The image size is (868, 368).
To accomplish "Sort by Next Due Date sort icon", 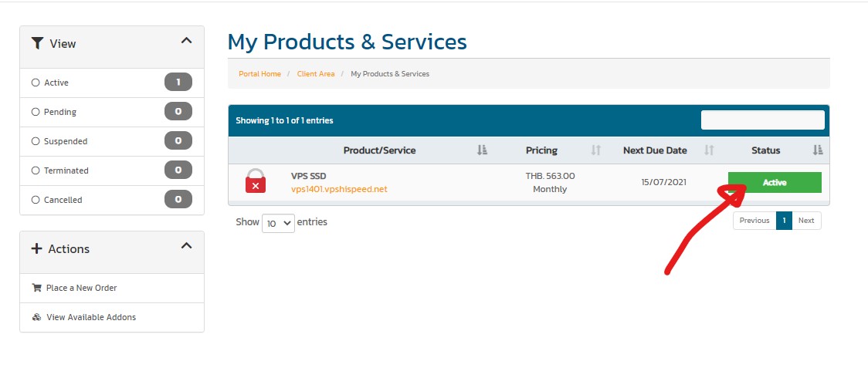I will pyautogui.click(x=709, y=150).
